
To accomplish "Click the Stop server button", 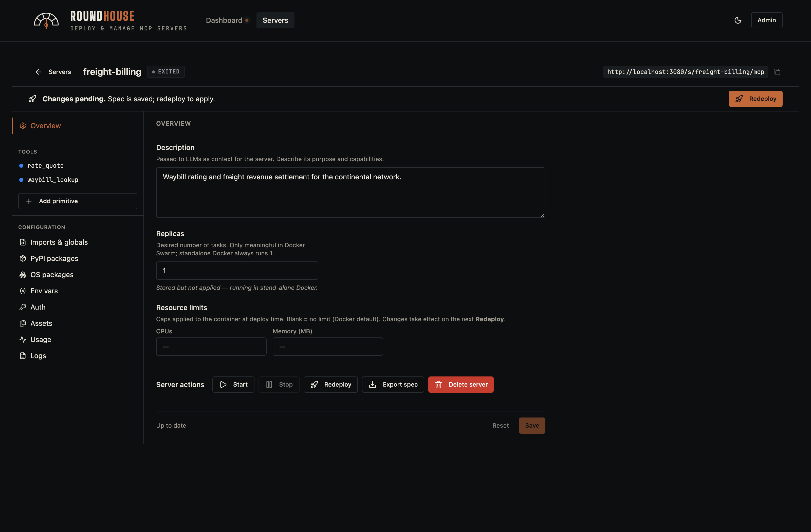I will [x=279, y=385].
